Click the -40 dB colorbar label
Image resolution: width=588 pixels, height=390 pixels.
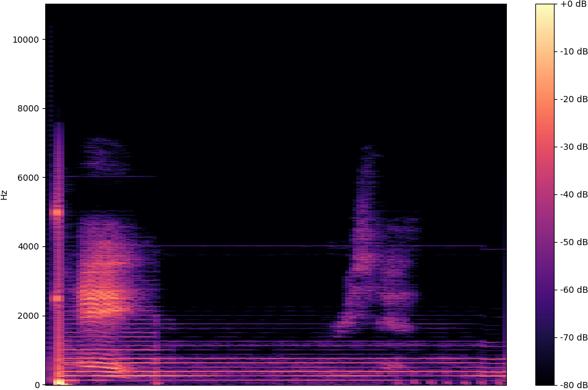[574, 194]
